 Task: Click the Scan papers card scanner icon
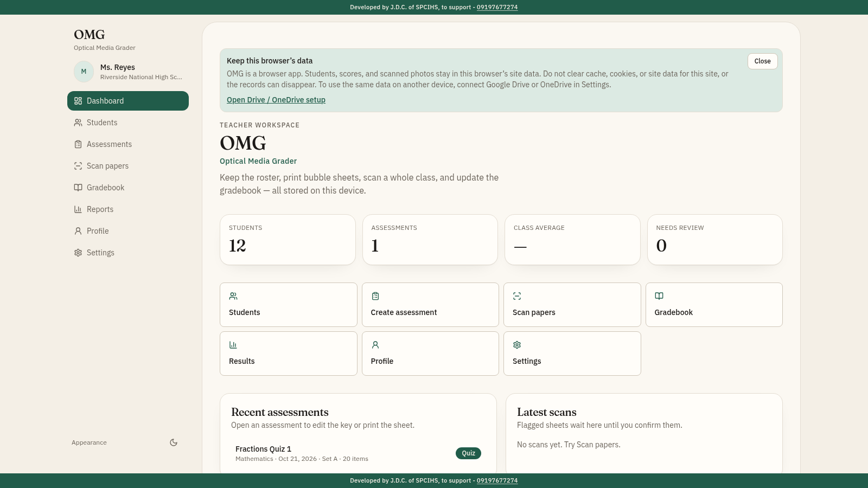(517, 296)
